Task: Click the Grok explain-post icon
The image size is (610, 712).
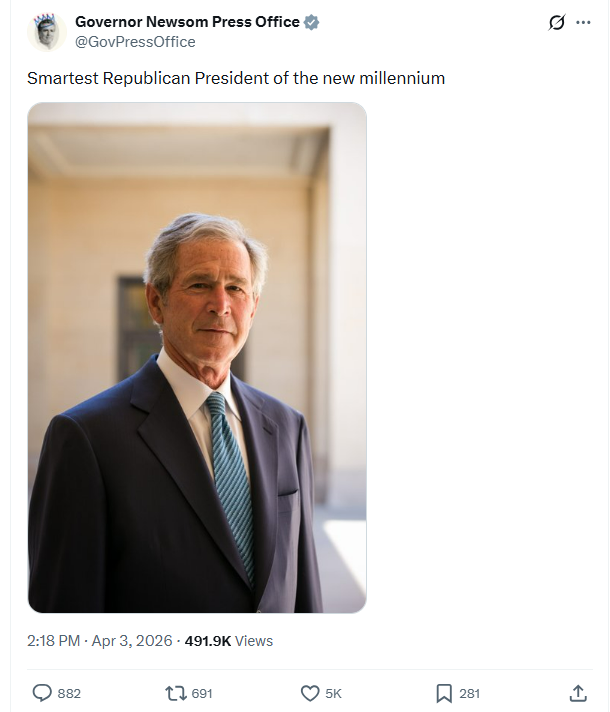Action: click(557, 23)
